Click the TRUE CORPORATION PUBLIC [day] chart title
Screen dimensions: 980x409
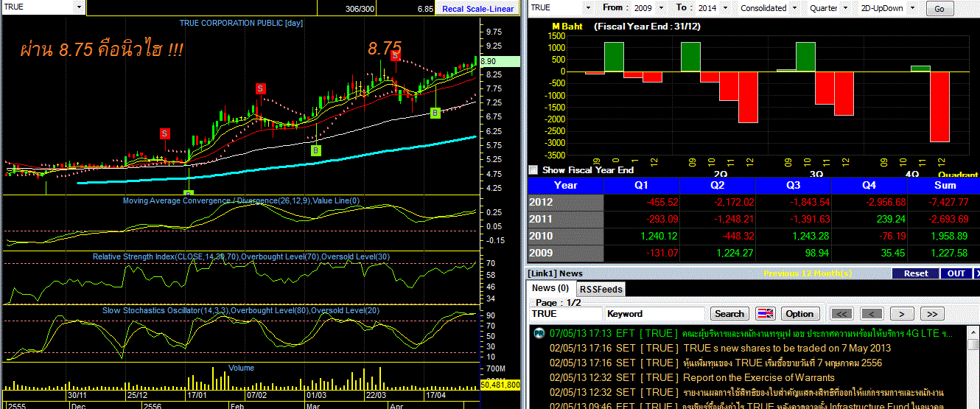(x=241, y=23)
